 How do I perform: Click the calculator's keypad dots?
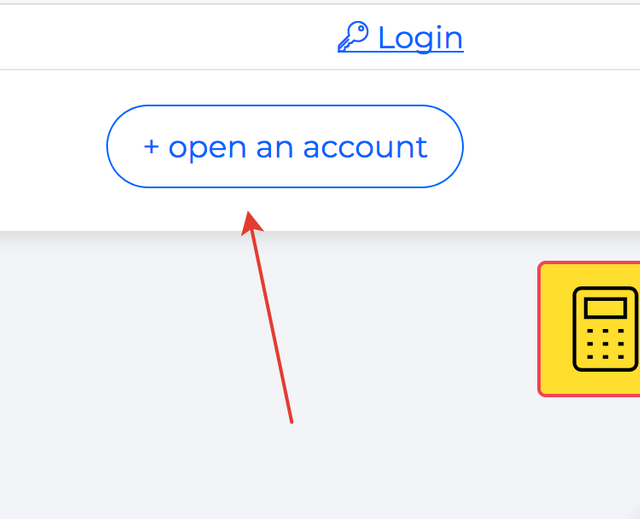pos(605,344)
